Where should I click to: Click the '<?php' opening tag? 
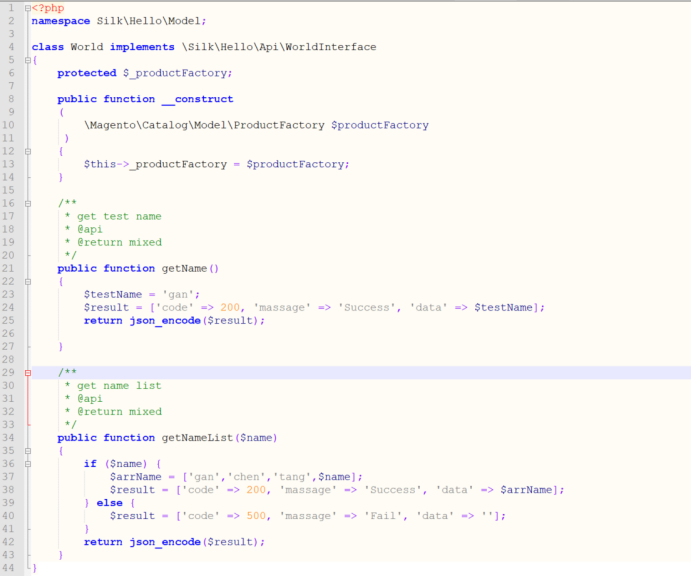click(x=48, y=8)
